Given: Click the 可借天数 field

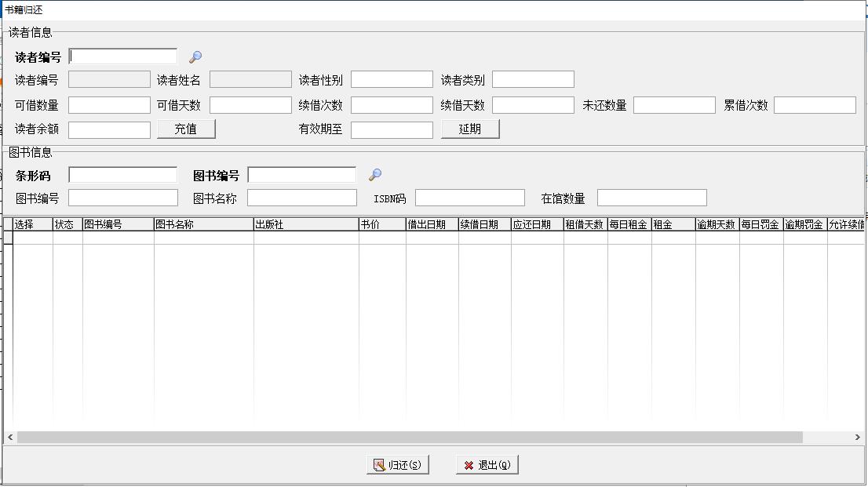Looking at the screenshot, I should click(x=250, y=105).
